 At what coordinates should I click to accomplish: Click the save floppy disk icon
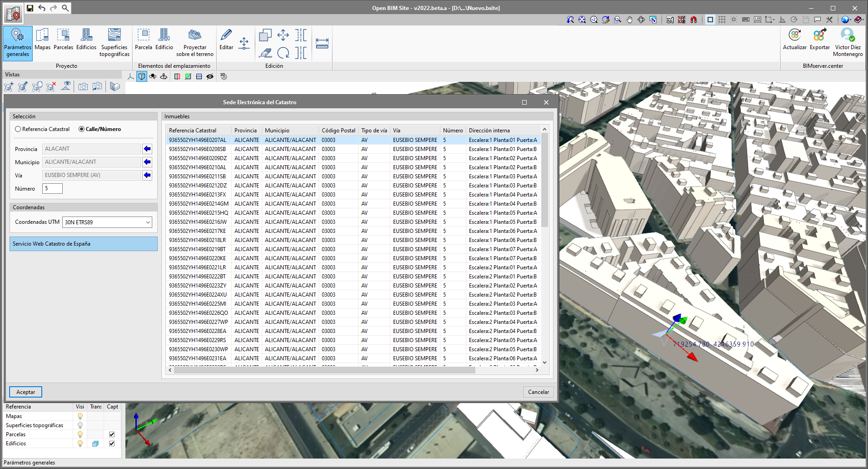click(30, 8)
